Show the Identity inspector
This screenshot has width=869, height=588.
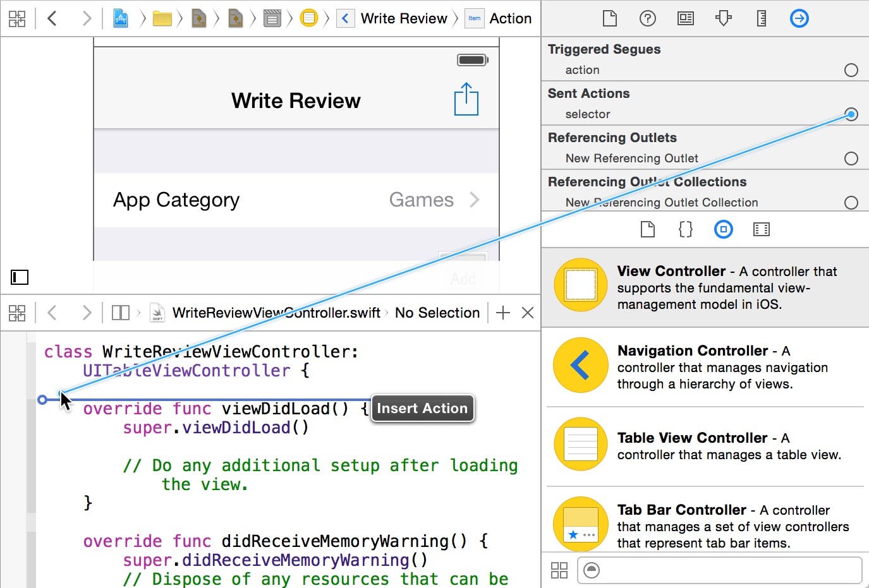[685, 19]
